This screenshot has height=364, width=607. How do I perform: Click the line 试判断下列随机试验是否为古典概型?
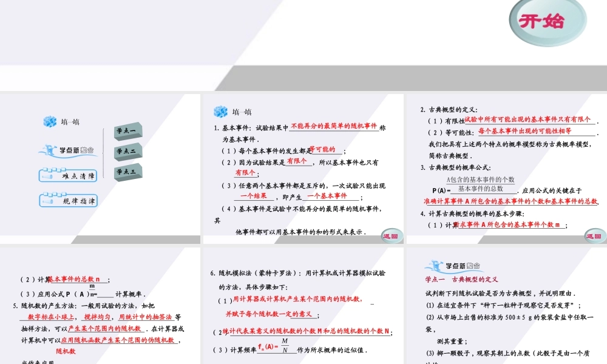[501, 293]
